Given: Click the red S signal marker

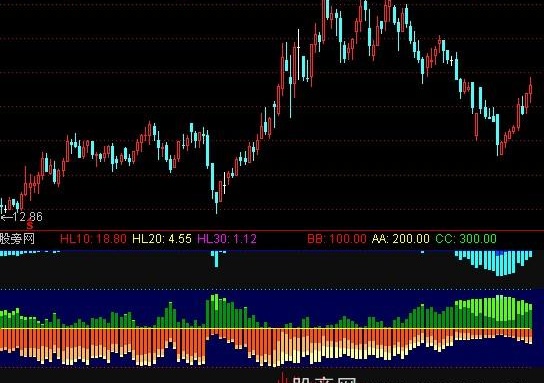Looking at the screenshot, I should click(30, 225).
